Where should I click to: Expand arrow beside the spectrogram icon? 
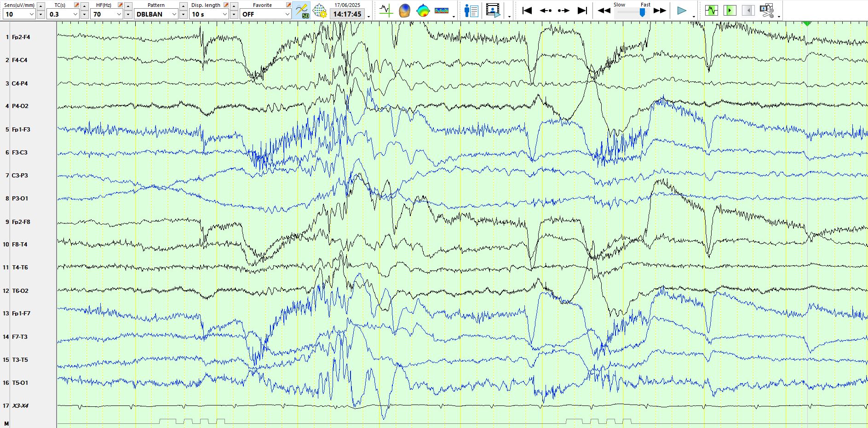coord(454,17)
